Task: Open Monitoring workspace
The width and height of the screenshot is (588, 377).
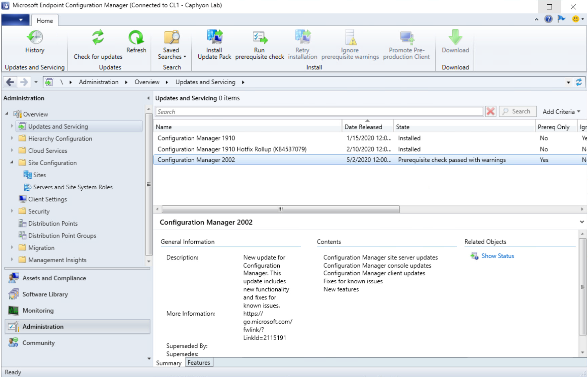Action: pos(77,310)
